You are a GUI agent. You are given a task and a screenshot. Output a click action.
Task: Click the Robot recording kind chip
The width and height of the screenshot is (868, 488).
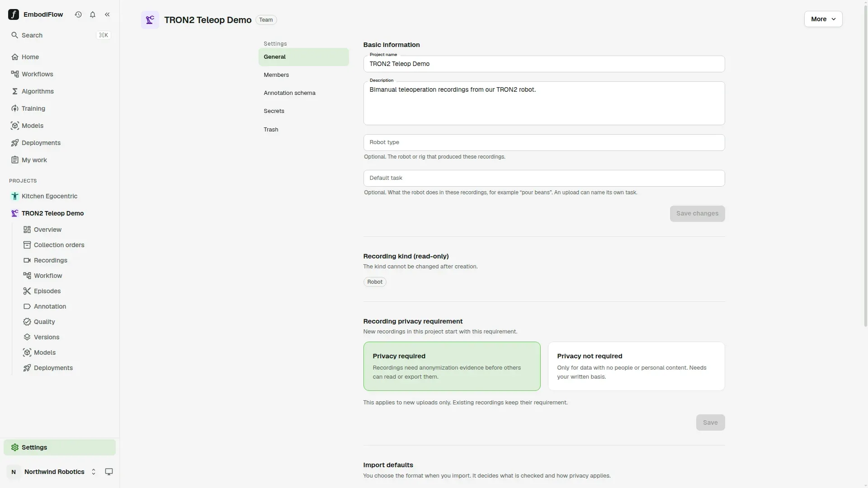[375, 282]
